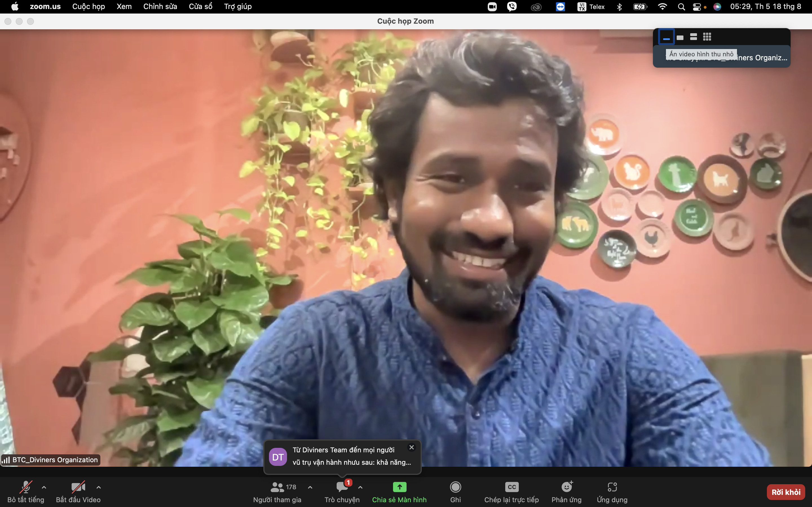This screenshot has height=507, width=812.
Task: Hide thumbnail video with minimize strip icon
Action: pos(667,37)
